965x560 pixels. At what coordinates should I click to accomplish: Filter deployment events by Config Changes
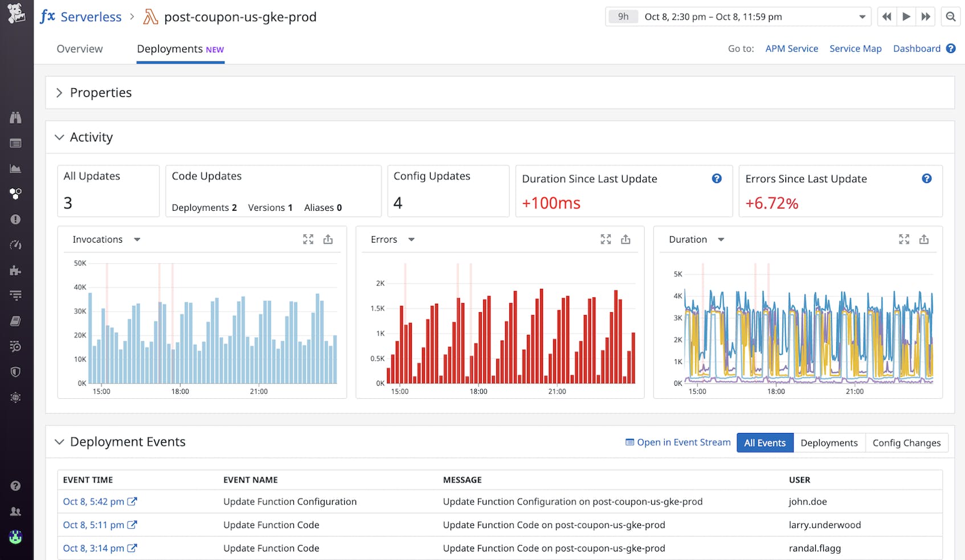click(x=907, y=443)
